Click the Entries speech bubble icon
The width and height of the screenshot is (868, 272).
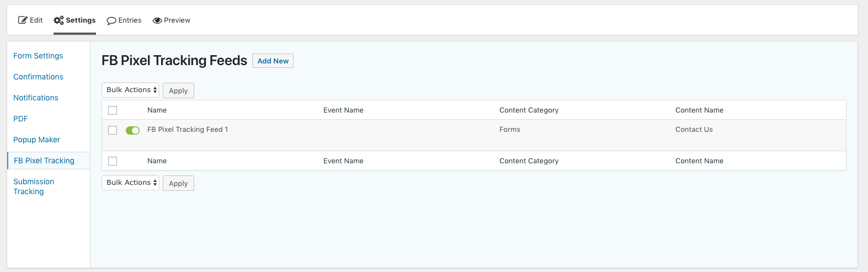(111, 20)
